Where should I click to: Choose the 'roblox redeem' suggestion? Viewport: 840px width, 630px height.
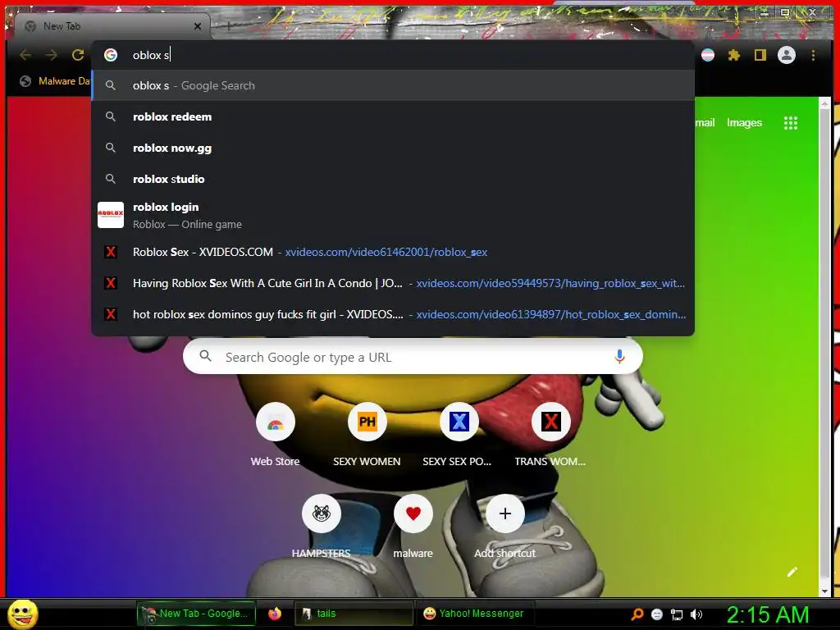click(x=393, y=116)
